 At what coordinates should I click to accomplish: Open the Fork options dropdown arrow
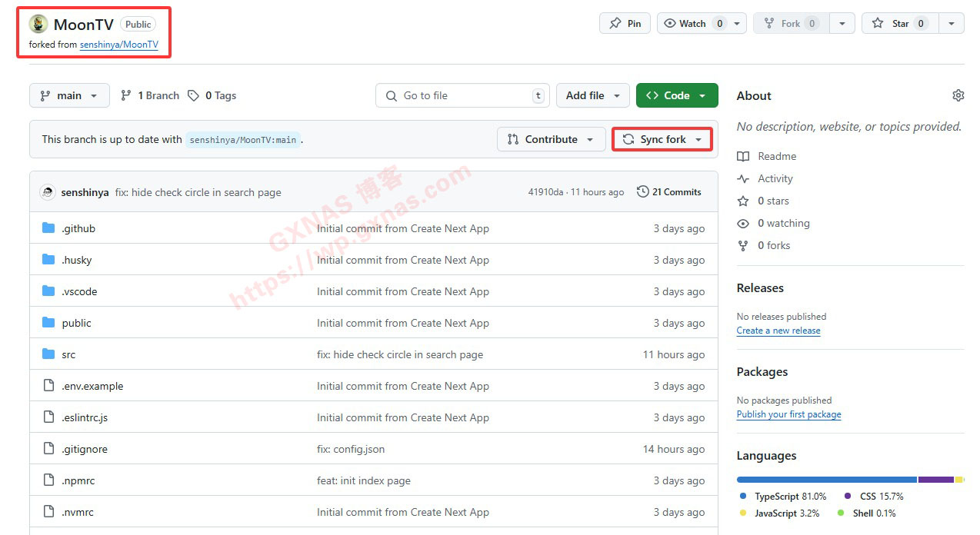[x=842, y=23]
